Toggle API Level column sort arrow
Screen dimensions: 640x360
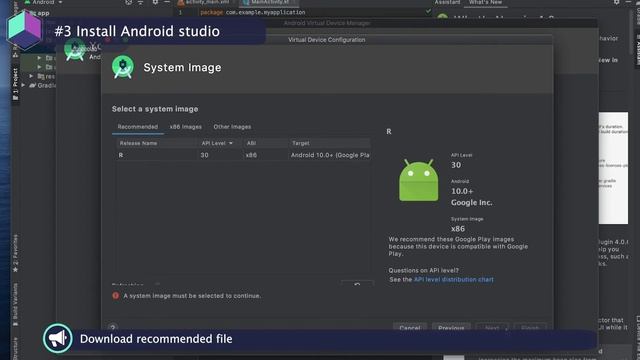pyautogui.click(x=231, y=143)
